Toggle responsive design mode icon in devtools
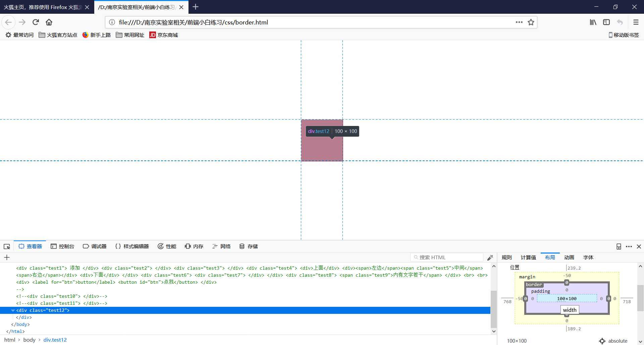Screen dimensions: 644x345 (619, 247)
